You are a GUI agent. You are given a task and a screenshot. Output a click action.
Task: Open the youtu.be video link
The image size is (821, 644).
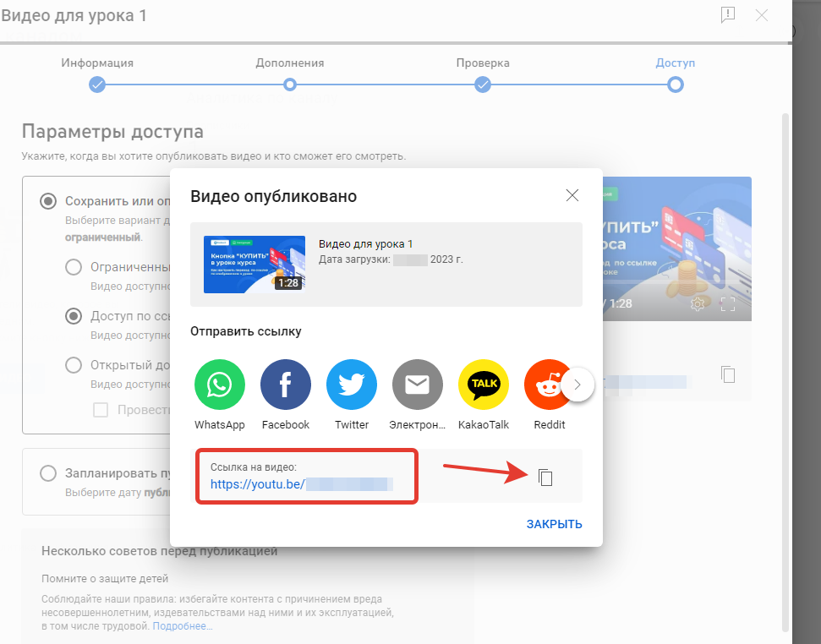302,484
